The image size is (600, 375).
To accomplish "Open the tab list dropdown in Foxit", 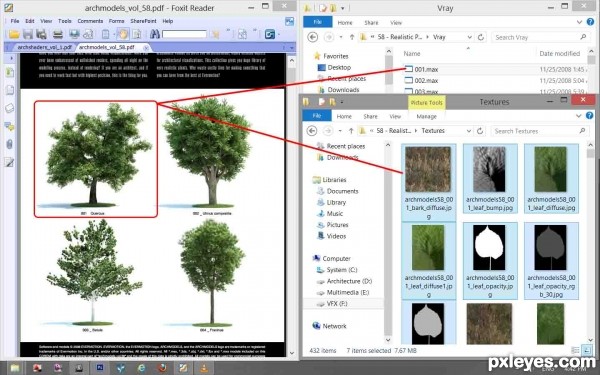I will tap(292, 48).
